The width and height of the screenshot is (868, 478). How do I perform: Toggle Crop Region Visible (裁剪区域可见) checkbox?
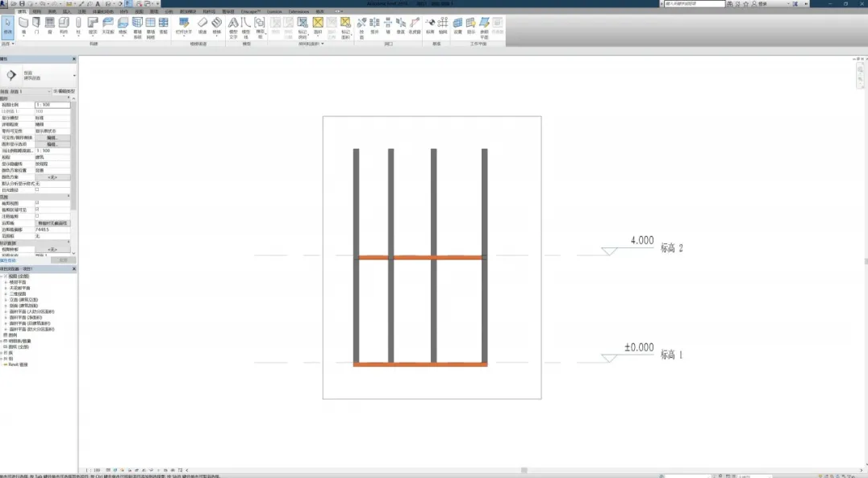click(x=37, y=210)
